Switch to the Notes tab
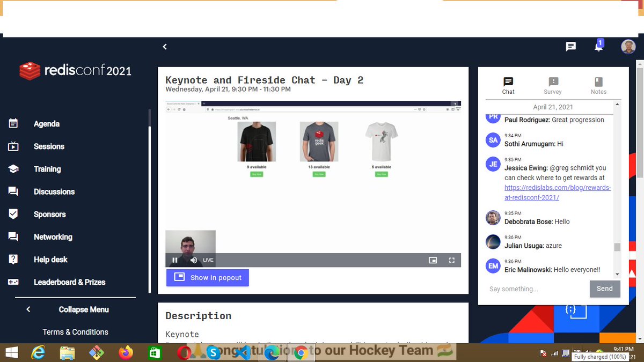The width and height of the screenshot is (644, 362). (598, 86)
